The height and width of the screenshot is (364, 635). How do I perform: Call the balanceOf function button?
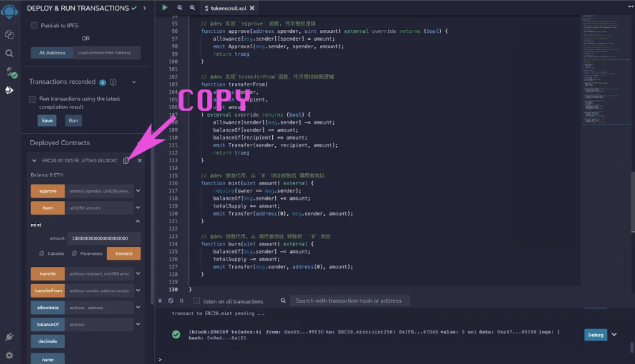(x=48, y=324)
